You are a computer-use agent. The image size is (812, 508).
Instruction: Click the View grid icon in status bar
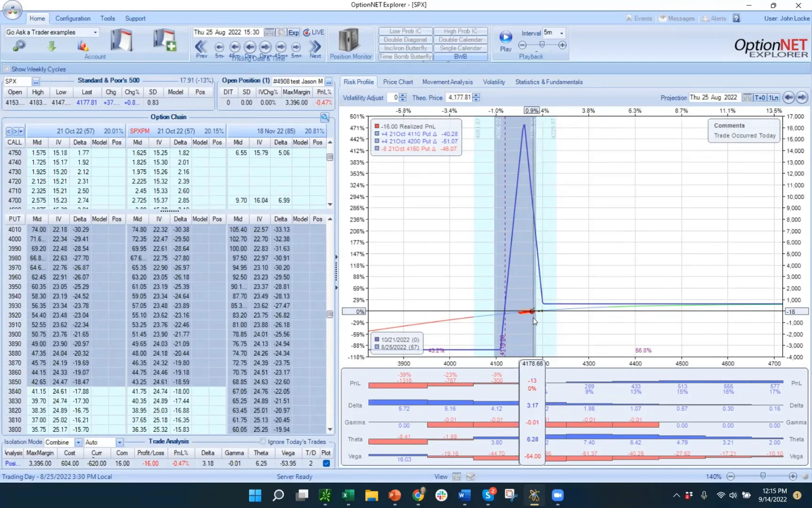pyautogui.click(x=456, y=476)
